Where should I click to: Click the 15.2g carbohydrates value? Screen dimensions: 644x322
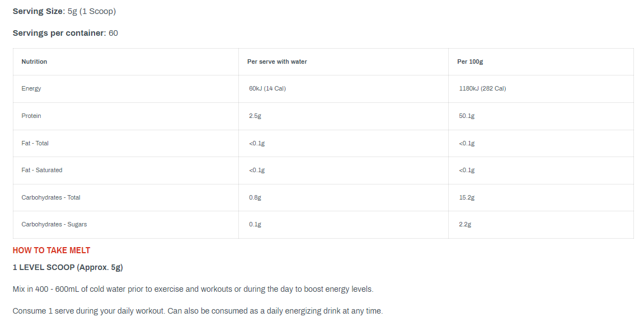[467, 197]
